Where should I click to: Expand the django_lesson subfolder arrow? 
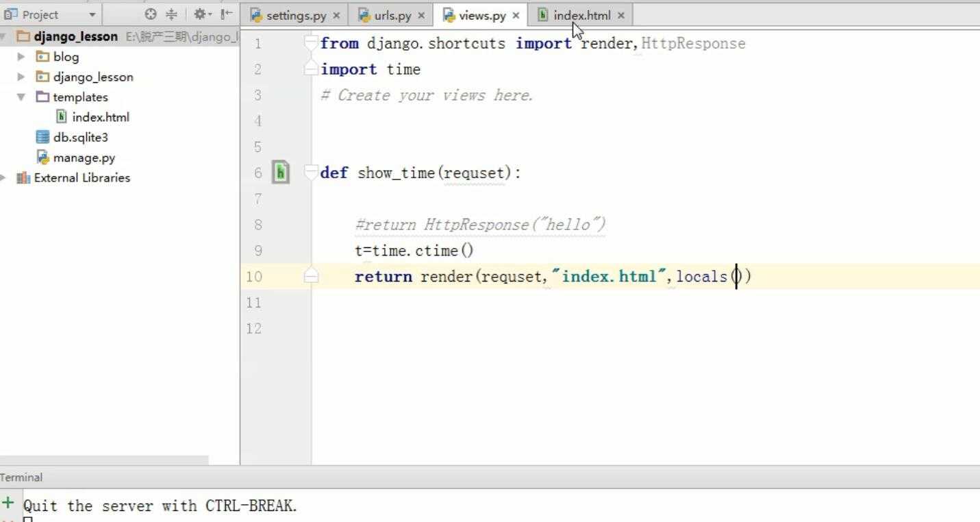tap(21, 77)
